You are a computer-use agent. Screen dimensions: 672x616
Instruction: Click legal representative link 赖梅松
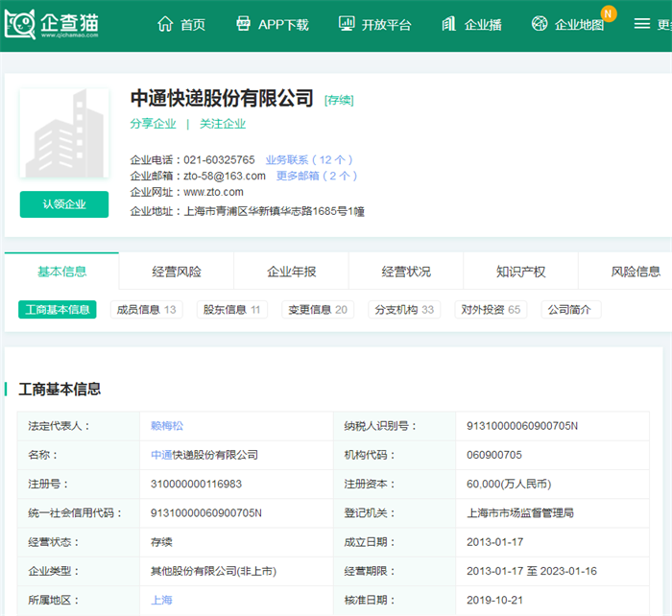[x=167, y=426]
